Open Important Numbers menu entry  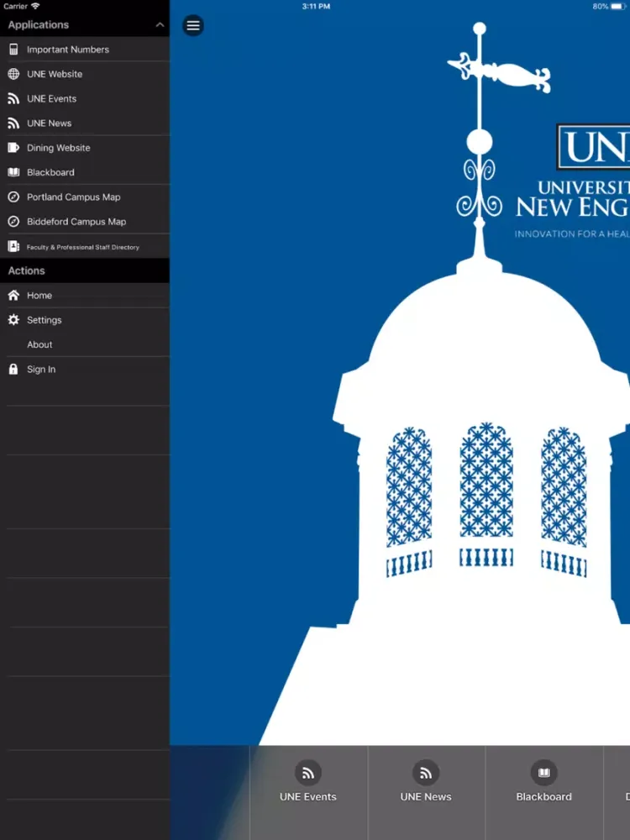[85, 50]
